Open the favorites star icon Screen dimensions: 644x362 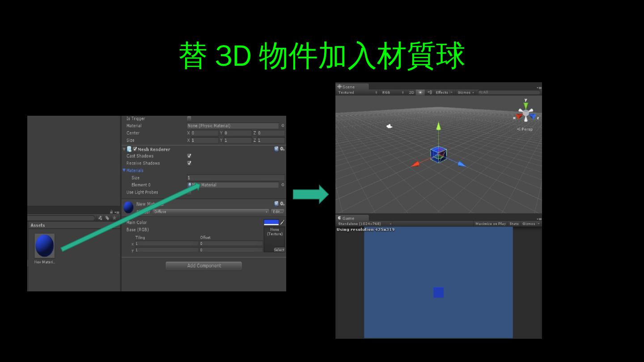pos(114,218)
